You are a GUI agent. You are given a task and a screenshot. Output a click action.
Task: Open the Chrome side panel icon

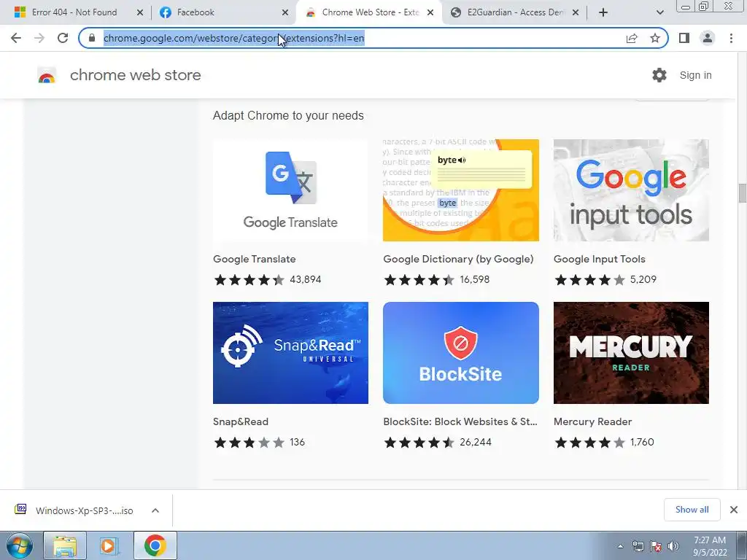click(684, 38)
